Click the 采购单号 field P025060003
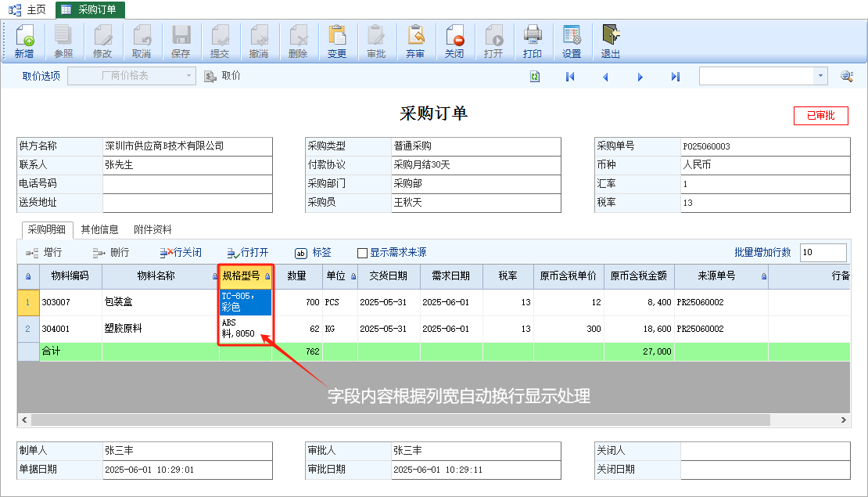Screen dimensions: 868x497 (x=765, y=146)
